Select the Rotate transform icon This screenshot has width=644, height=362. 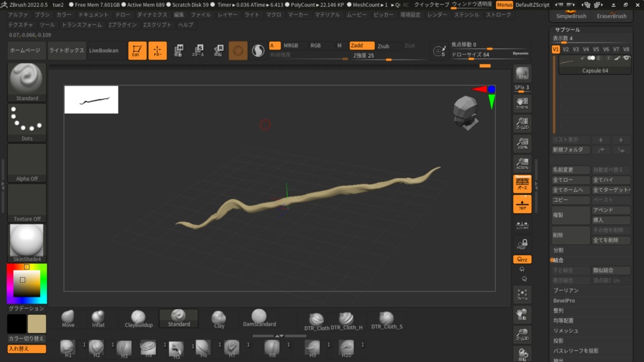[218, 50]
